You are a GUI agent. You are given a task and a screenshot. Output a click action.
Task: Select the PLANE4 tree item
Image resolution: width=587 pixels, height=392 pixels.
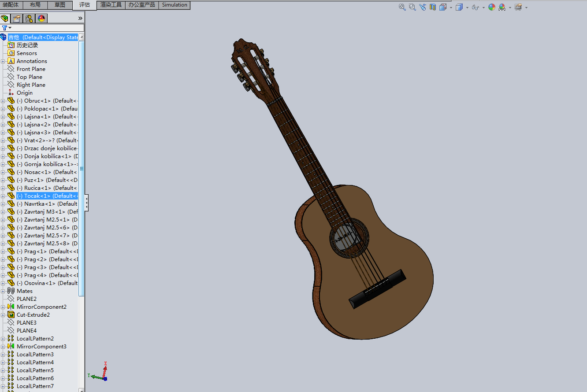[x=26, y=331]
